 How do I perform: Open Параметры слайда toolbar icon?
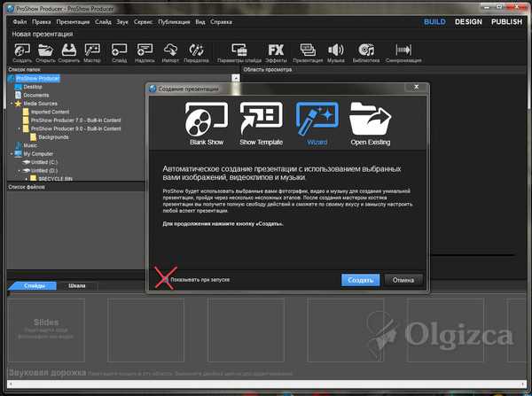point(239,53)
